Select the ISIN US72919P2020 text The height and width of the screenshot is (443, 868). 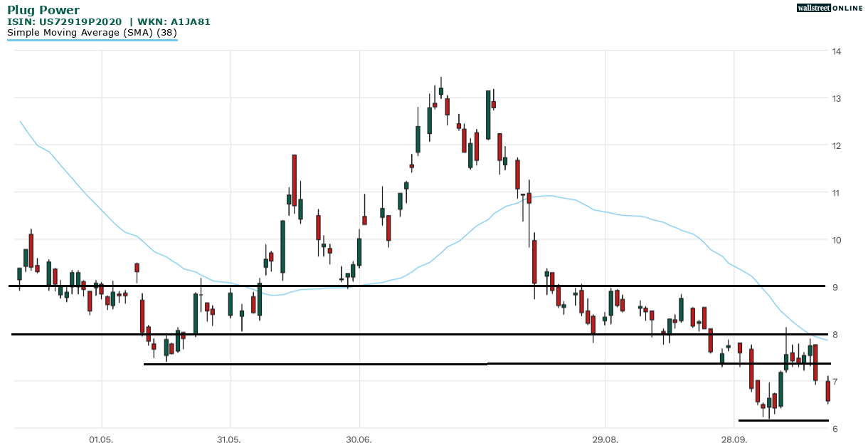65,22
